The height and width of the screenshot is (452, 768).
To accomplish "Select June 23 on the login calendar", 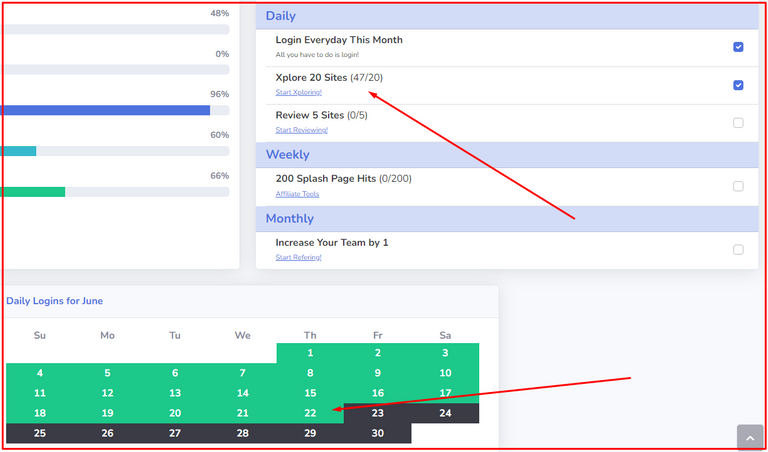I will click(378, 413).
